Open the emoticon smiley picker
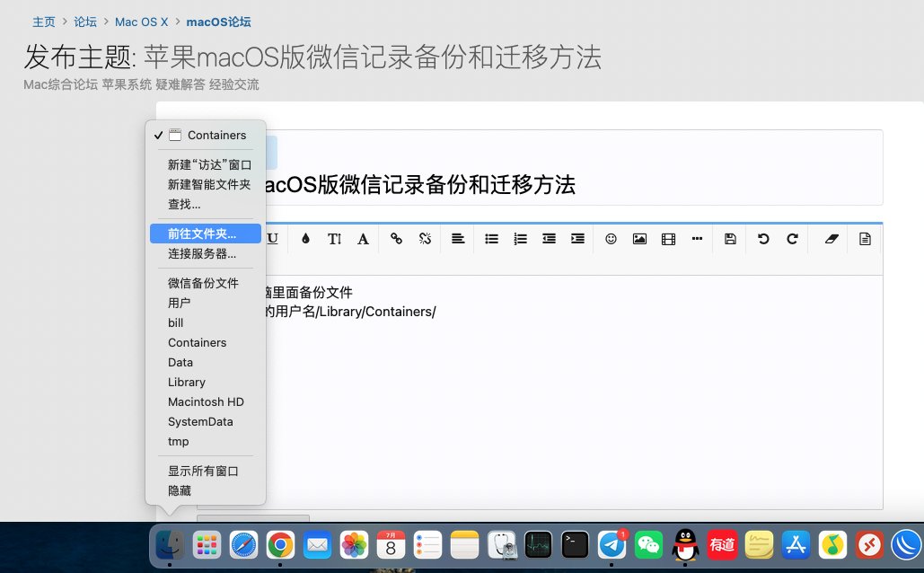This screenshot has height=573, width=924. 612,239
